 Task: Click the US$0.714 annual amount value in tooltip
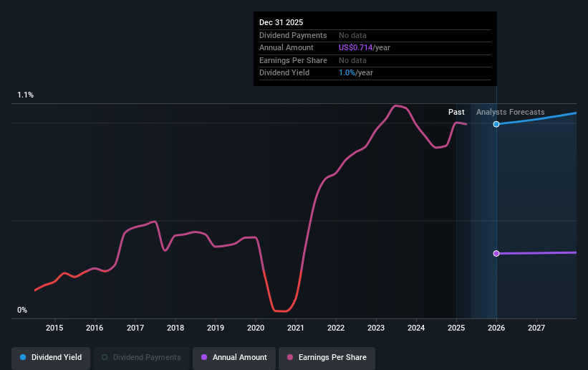coord(355,48)
